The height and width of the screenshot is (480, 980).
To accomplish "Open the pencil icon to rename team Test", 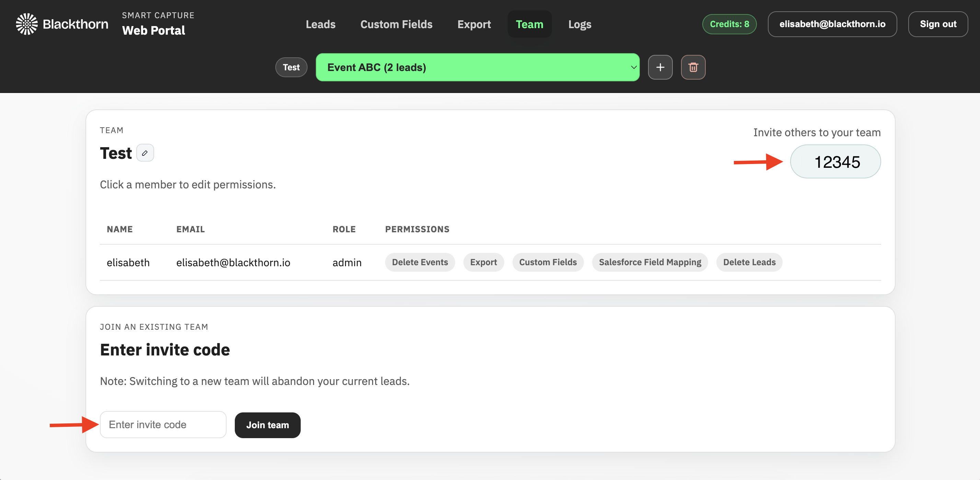I will coord(145,153).
